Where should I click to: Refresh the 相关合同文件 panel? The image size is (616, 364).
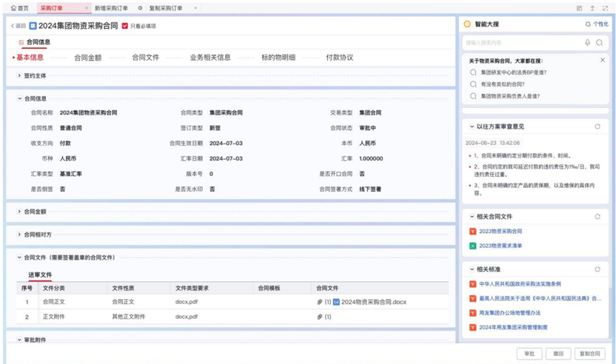pyautogui.click(x=597, y=217)
